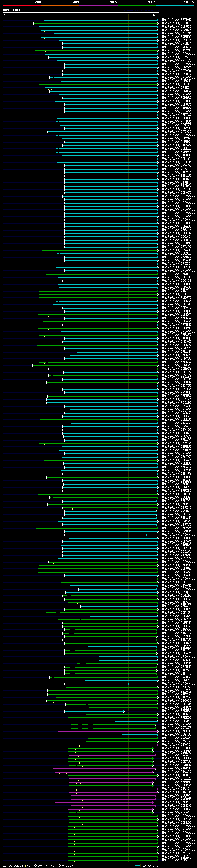Click hit label UniRef100_P33298
This screenshot has width=197, height=868.
pyautogui.click(x=176, y=403)
